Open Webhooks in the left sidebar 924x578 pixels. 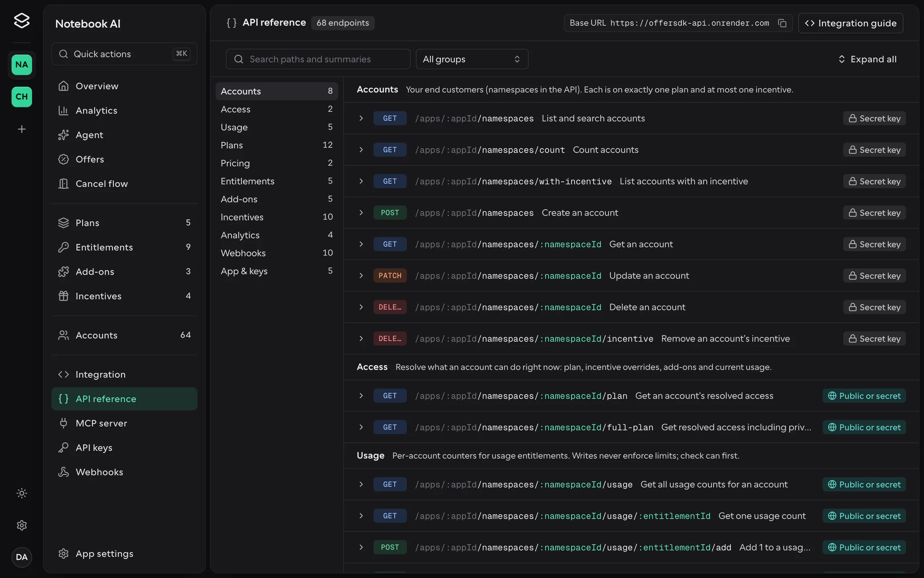(124, 472)
